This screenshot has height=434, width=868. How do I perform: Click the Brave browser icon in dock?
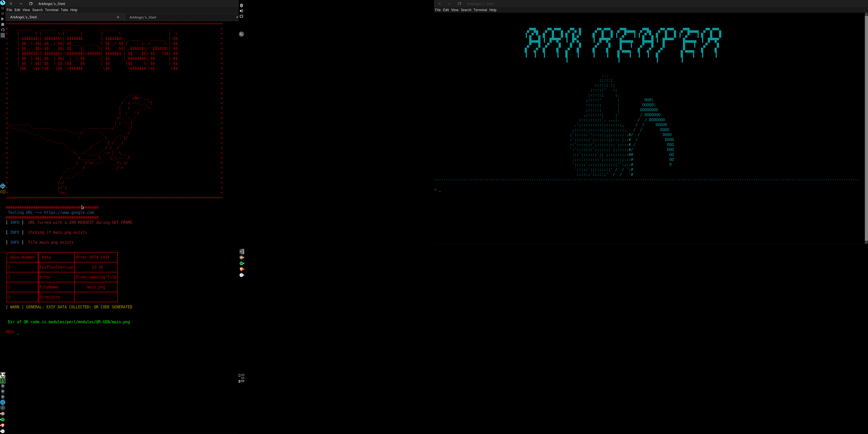coord(242,269)
